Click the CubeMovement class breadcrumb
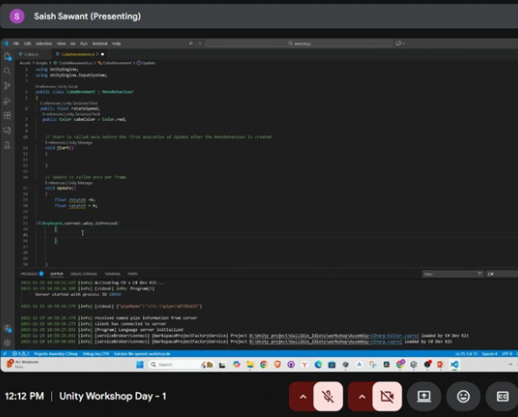This screenshot has height=417, width=518. 115,63
